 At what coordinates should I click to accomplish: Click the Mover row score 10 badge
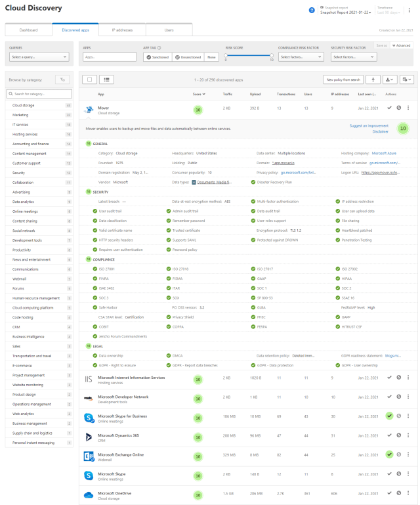pos(198,110)
